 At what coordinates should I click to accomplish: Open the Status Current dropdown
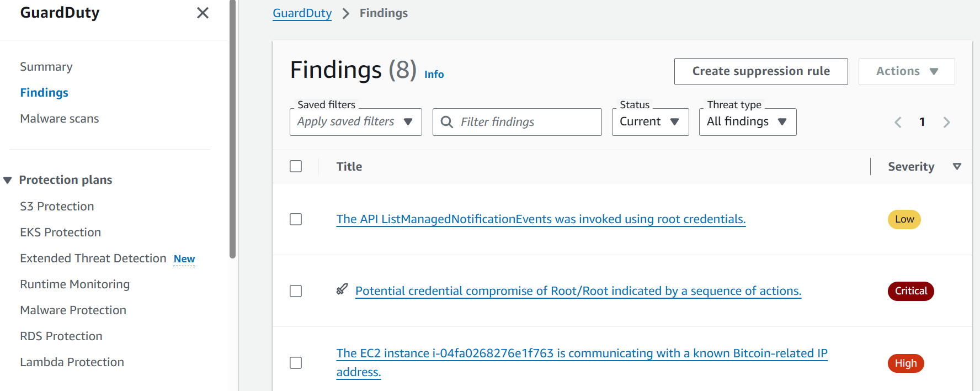(x=650, y=122)
